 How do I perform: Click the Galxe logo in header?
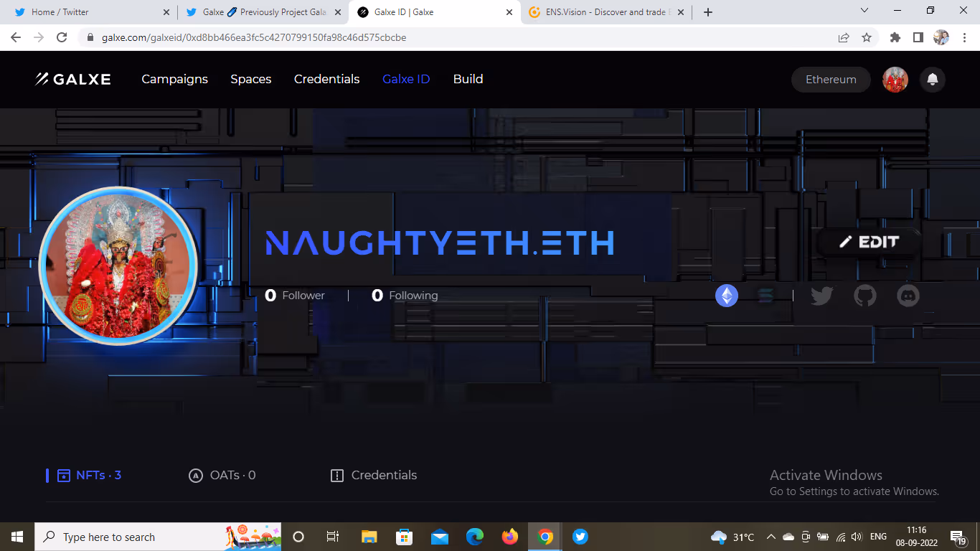tap(73, 79)
